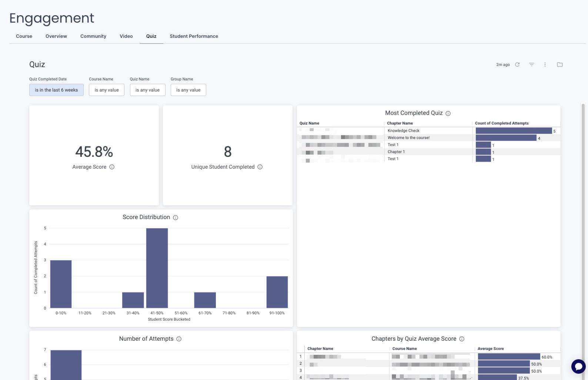This screenshot has height=380, width=588.
Task: Click the Welcome to the course attempts bar
Action: [x=506, y=138]
